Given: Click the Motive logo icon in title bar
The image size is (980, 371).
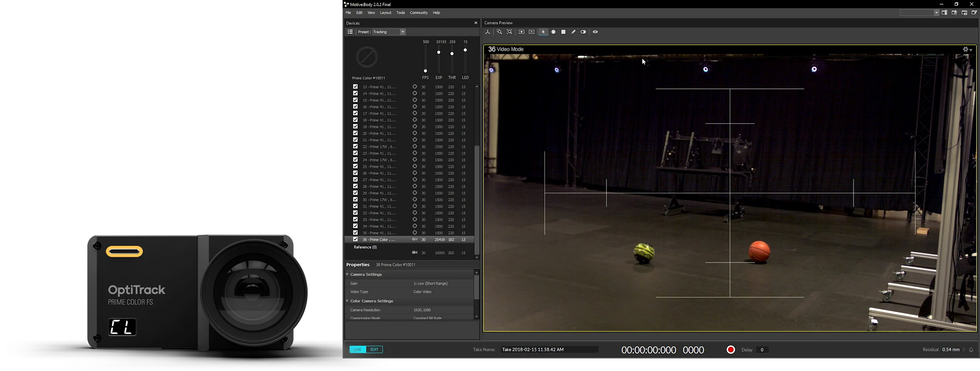Looking at the screenshot, I should pos(346,4).
